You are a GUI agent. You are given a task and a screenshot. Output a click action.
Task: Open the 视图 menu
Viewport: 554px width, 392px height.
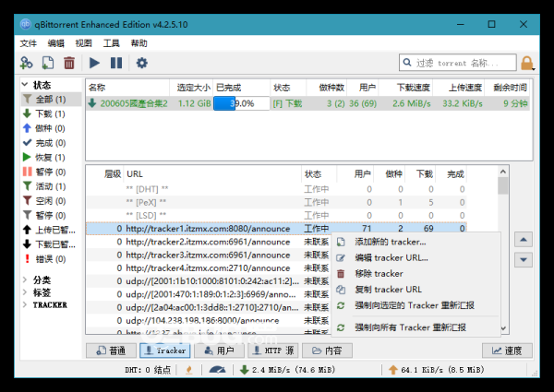pos(83,43)
